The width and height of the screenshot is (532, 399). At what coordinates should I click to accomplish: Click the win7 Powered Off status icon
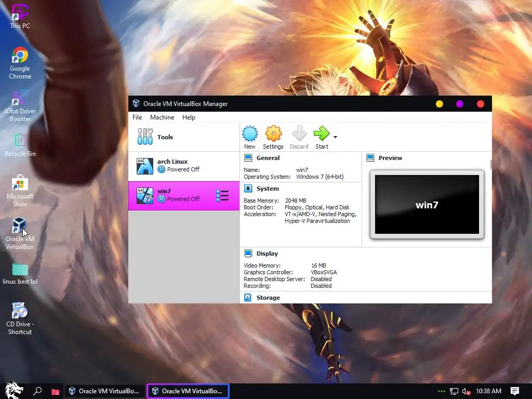(162, 199)
